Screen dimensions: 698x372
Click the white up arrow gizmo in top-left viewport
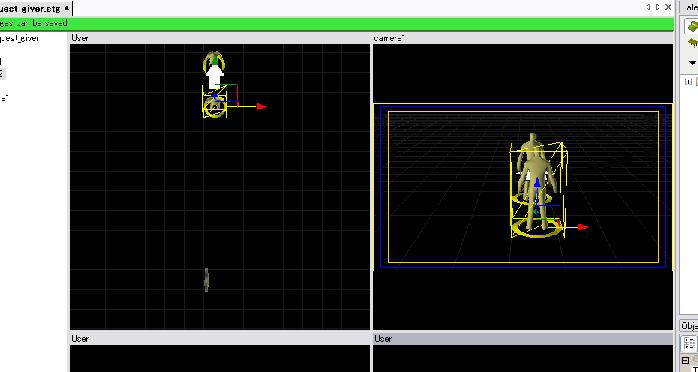coord(215,76)
